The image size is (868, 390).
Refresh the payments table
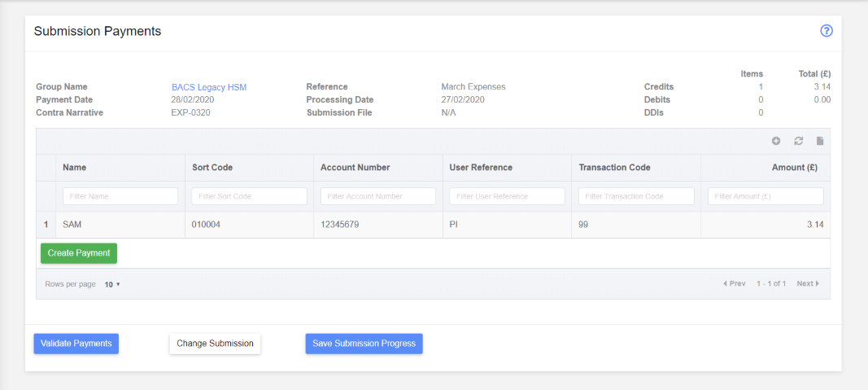798,142
